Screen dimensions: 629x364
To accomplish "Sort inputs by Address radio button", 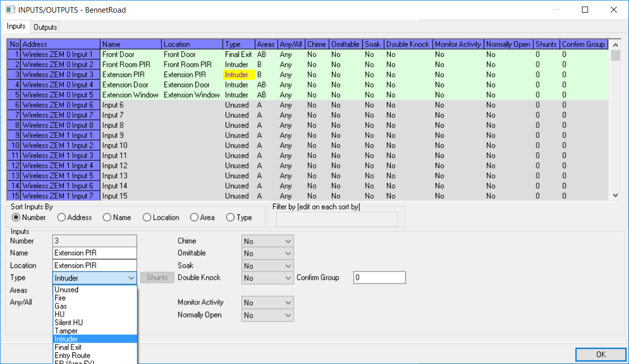I will (x=62, y=217).
